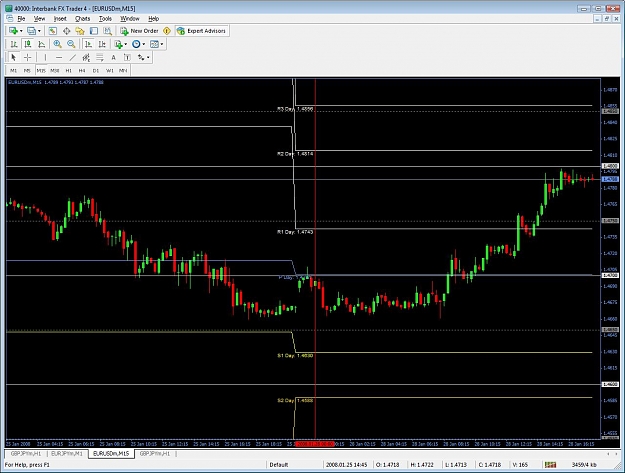Open the Charts menu
Viewport: 625px width, 473px height.
tap(83, 18)
